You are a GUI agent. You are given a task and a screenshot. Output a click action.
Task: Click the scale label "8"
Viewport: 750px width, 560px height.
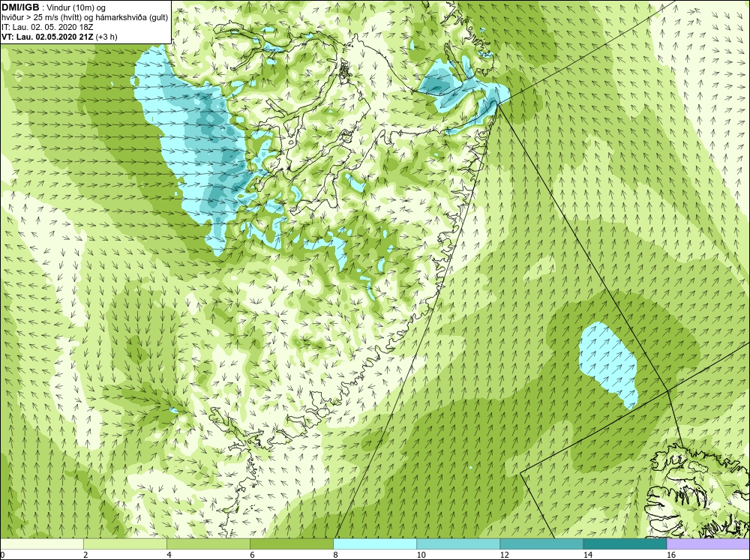pos(335,555)
